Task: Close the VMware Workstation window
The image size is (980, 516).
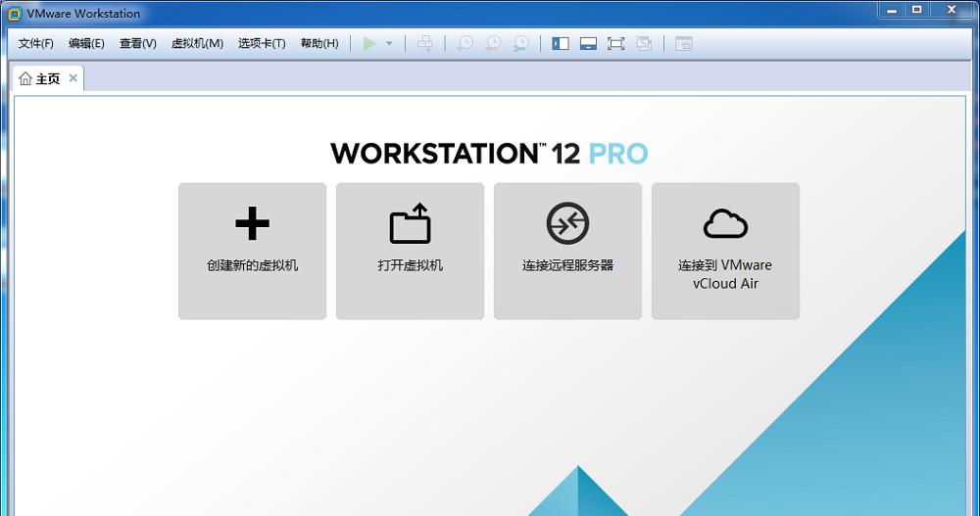Action: tap(952, 10)
